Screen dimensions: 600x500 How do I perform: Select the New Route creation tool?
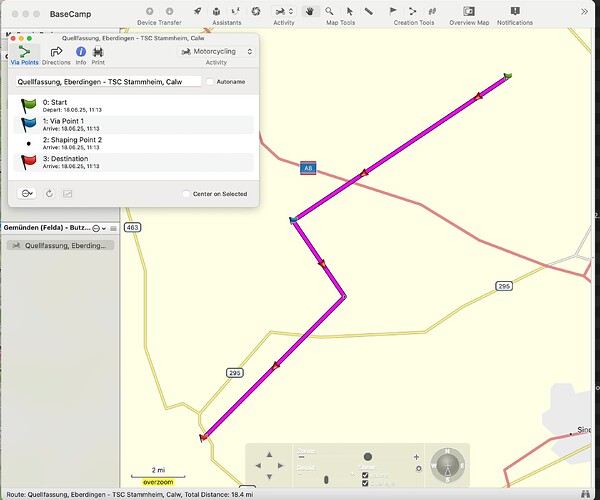412,11
